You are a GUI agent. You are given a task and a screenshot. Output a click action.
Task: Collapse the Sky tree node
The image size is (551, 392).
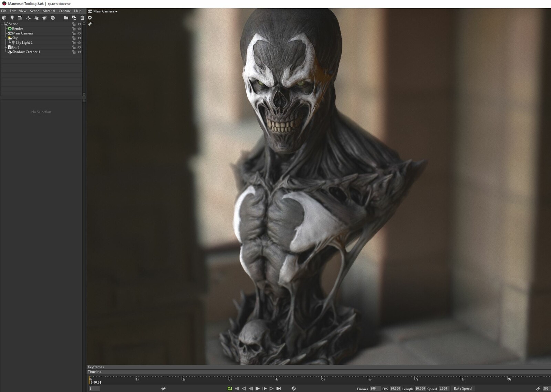point(6,38)
